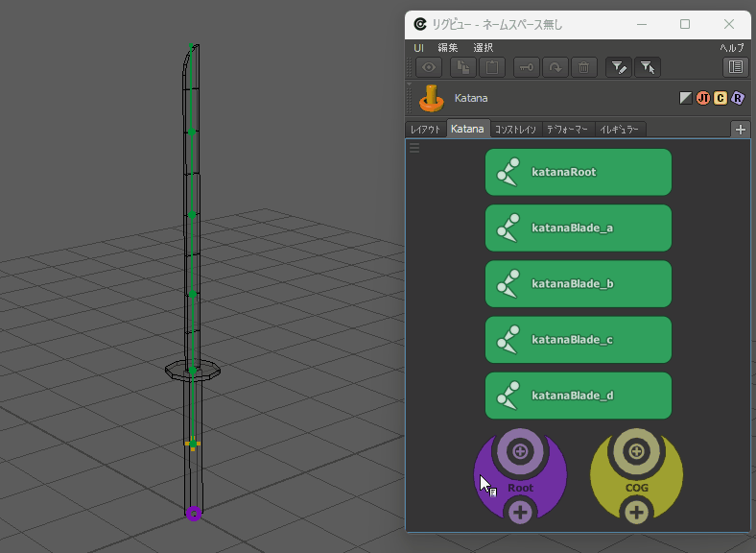This screenshot has height=553, width=756.
Task: Click the yellow COG controller button
Action: pyautogui.click(x=636, y=488)
